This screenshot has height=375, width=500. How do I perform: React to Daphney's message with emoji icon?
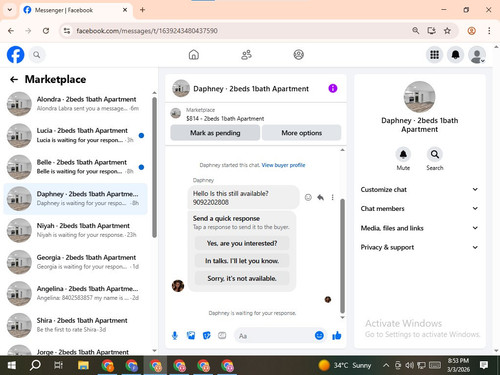coord(308,197)
